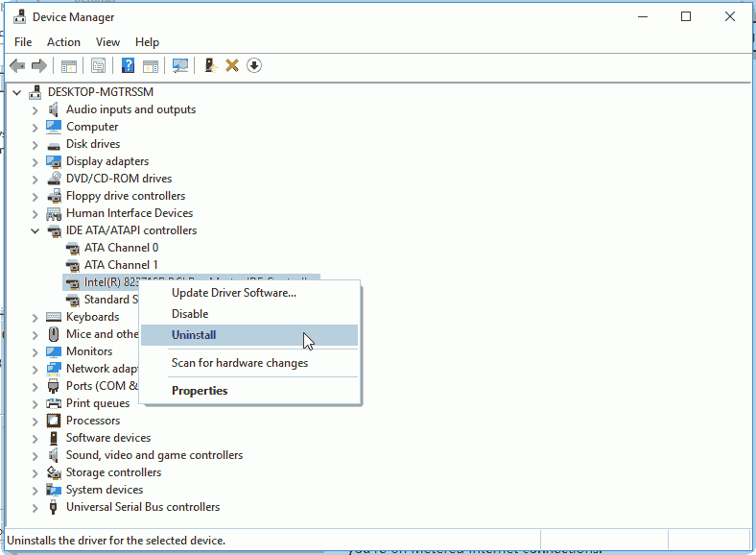Select Mice and other pointing devices label

tap(103, 334)
